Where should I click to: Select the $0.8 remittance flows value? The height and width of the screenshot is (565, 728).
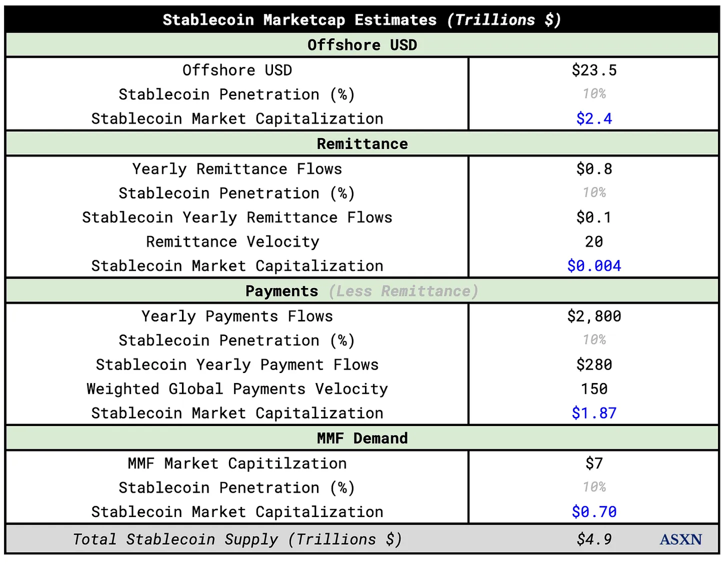point(594,169)
